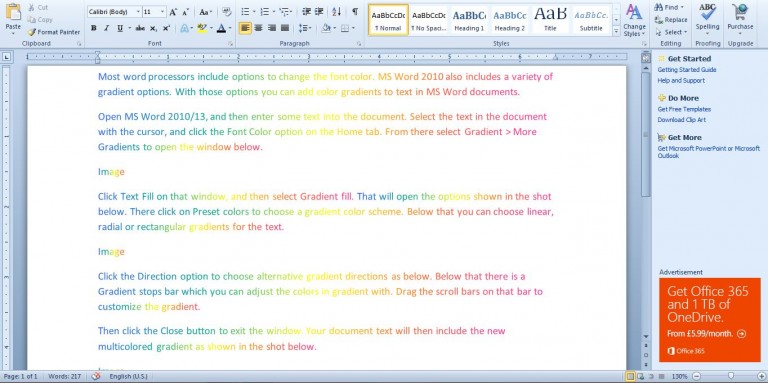Grow font size with large A icon

tap(173, 12)
